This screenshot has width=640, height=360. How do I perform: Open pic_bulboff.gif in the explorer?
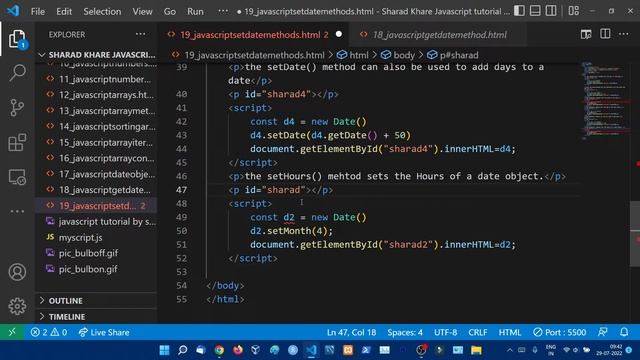coord(96,253)
